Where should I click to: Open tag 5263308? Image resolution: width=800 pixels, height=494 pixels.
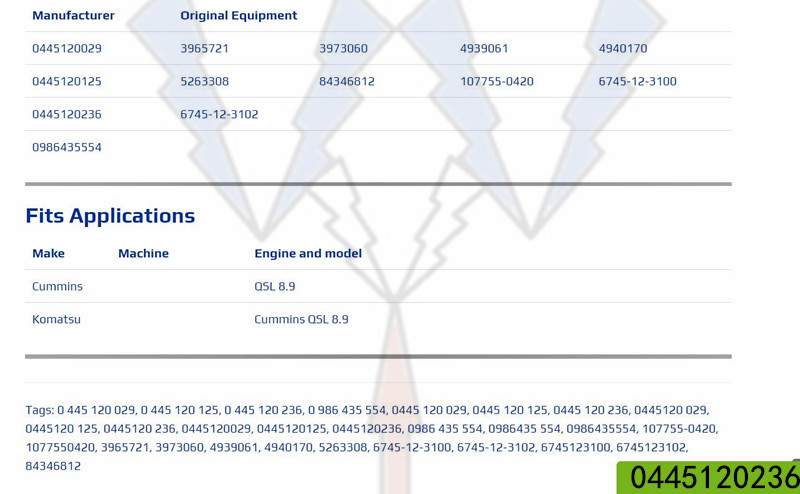pyautogui.click(x=343, y=448)
